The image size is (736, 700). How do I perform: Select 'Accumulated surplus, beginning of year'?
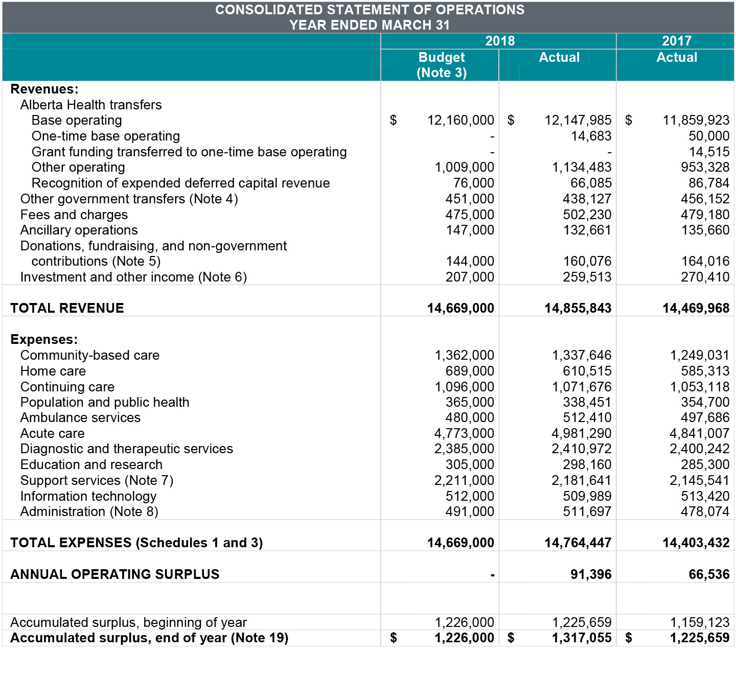tap(129, 623)
